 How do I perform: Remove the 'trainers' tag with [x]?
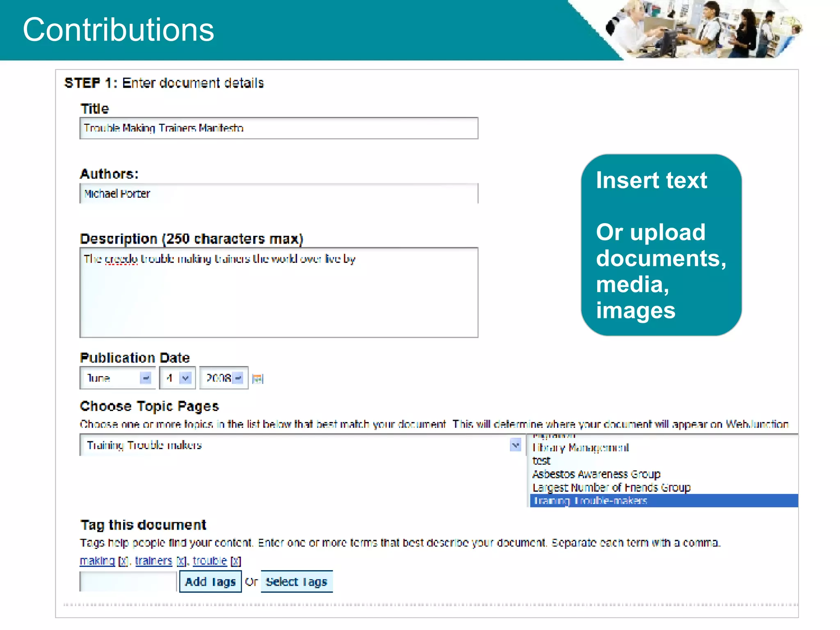coord(181,561)
